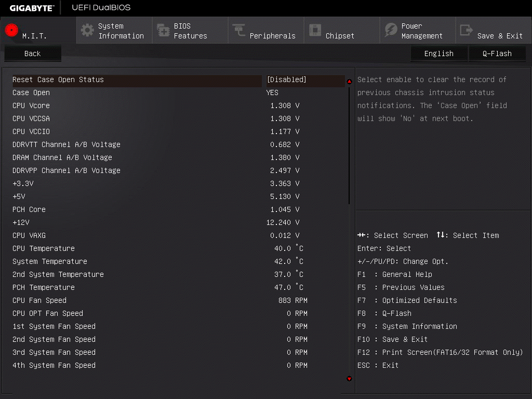The height and width of the screenshot is (399, 532).
Task: Change language via the English button
Action: click(x=439, y=54)
